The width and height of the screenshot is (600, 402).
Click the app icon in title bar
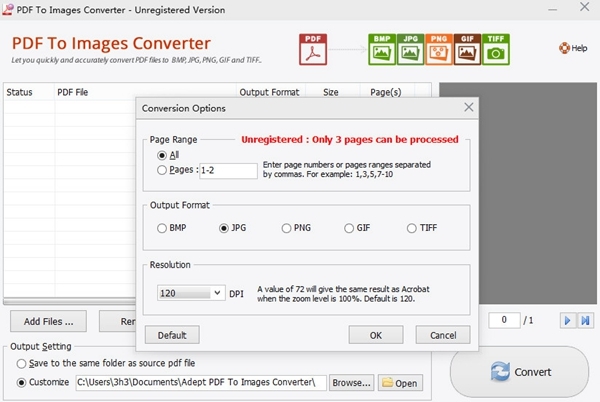pos(8,9)
